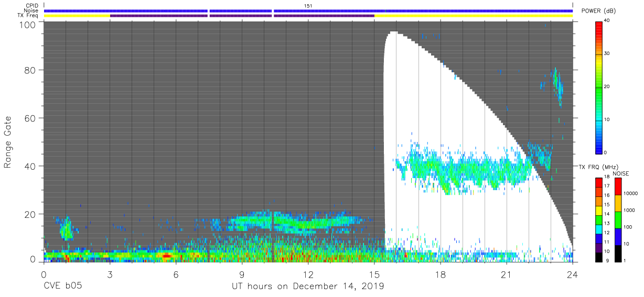
Task: Click the 17 label on TX FRQ legend
Action: tap(606, 186)
